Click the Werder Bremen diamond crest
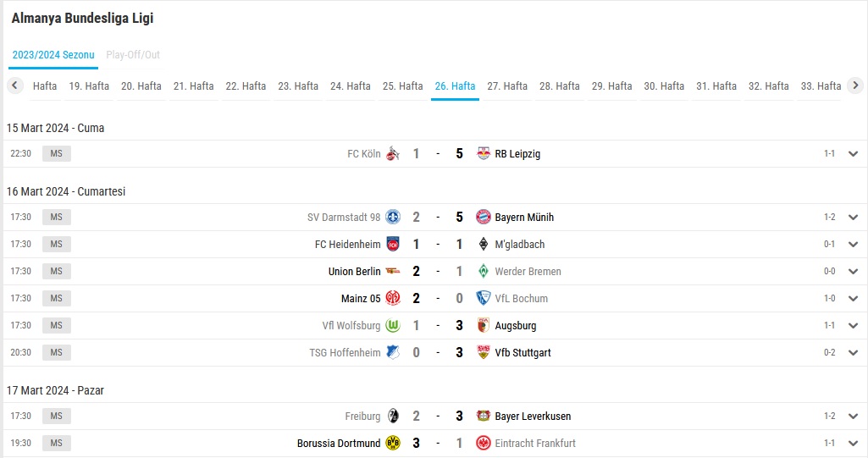This screenshot has width=868, height=458. click(x=484, y=271)
